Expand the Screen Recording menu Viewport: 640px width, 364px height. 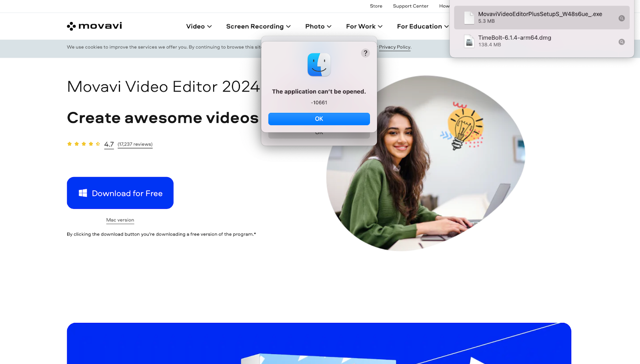258,26
